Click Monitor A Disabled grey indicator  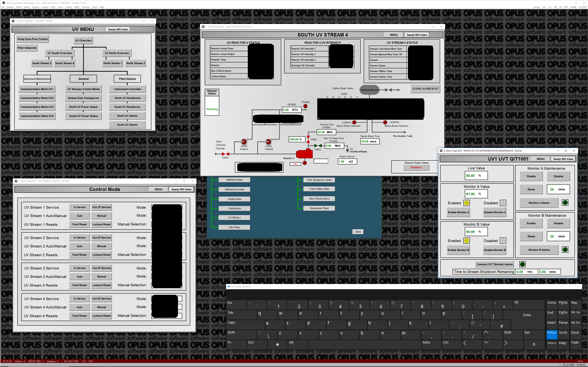pos(503,203)
